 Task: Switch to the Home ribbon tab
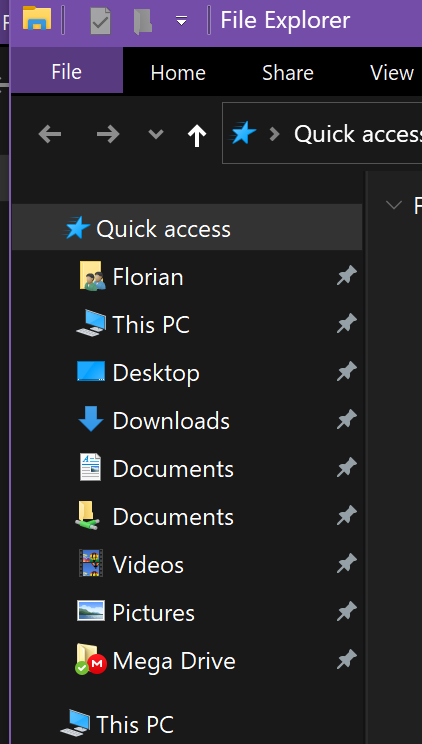178,73
